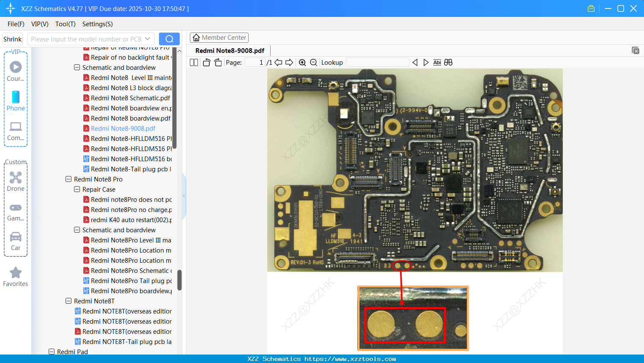The width and height of the screenshot is (644, 363).
Task: Open Favorites in the sidebar
Action: tap(16, 277)
